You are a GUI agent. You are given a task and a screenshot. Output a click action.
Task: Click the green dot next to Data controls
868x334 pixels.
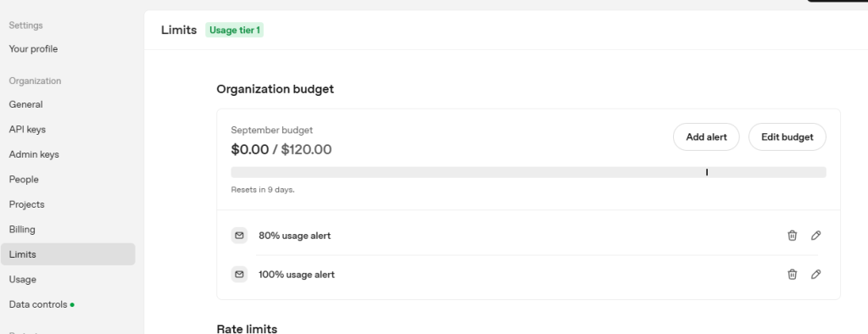point(73,304)
